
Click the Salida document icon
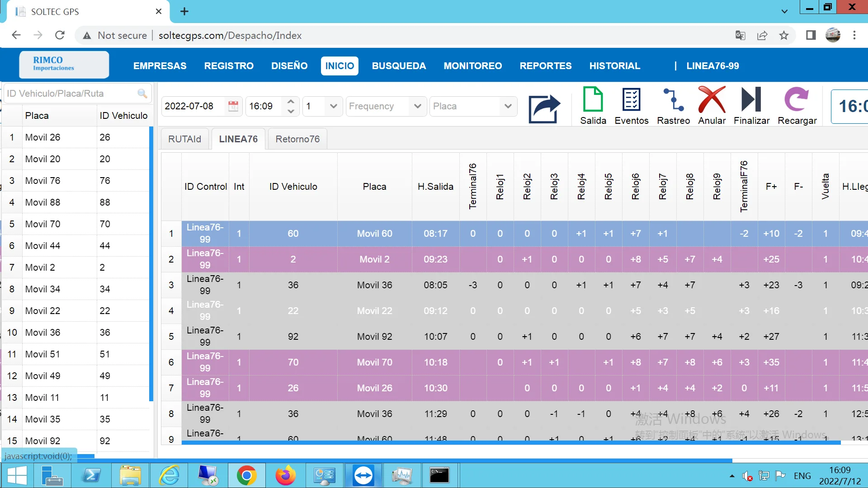[593, 99]
